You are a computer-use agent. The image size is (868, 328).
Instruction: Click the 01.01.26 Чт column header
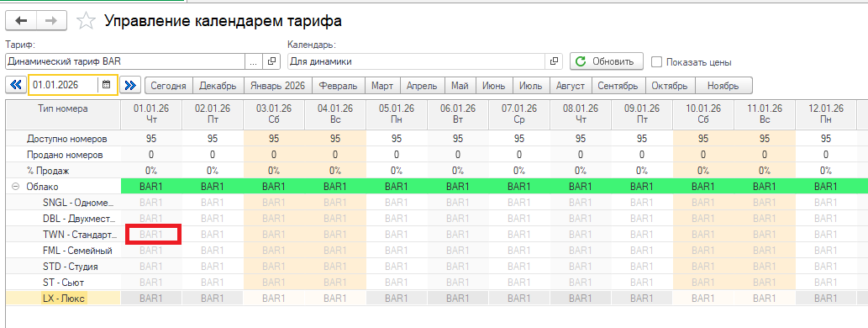(x=151, y=114)
